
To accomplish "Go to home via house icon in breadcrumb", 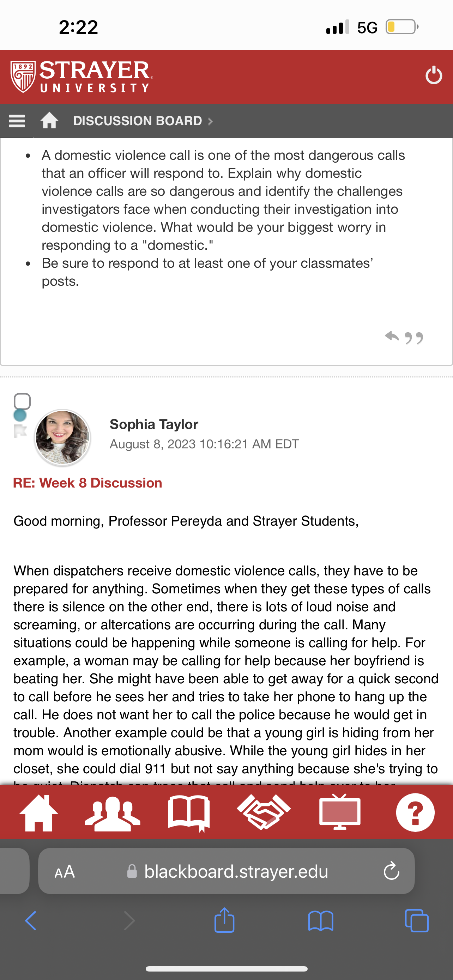I will click(49, 121).
